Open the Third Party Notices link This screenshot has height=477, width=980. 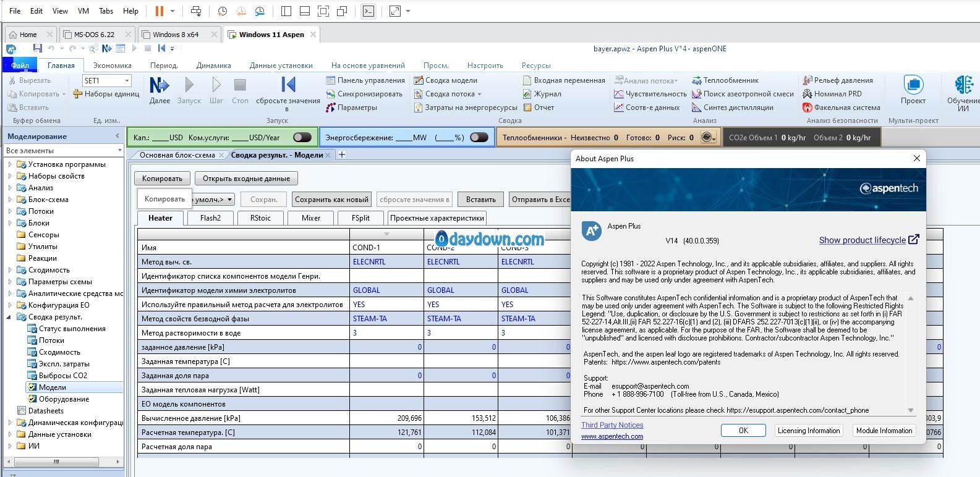coord(612,425)
